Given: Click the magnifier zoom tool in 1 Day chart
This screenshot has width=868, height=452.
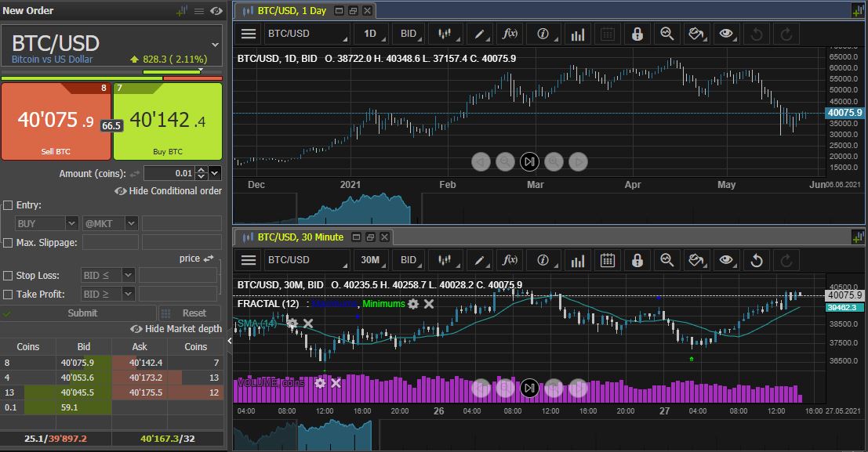Looking at the screenshot, I should [667, 34].
